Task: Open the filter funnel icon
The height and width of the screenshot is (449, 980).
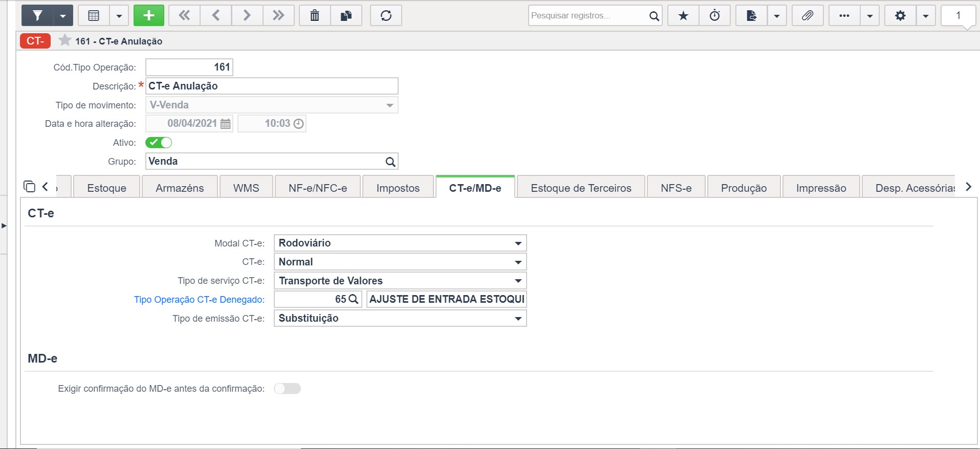Action: pos(37,15)
